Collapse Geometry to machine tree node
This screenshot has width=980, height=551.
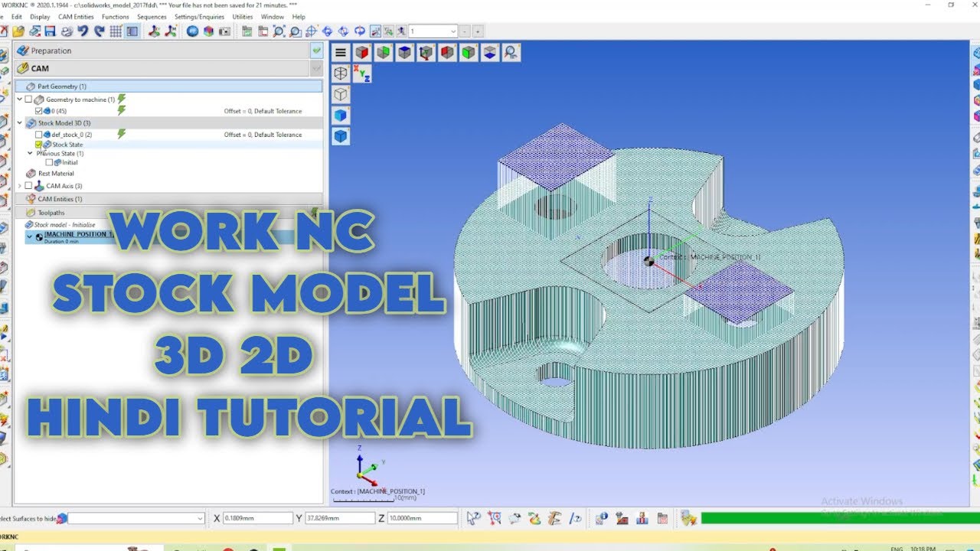20,99
